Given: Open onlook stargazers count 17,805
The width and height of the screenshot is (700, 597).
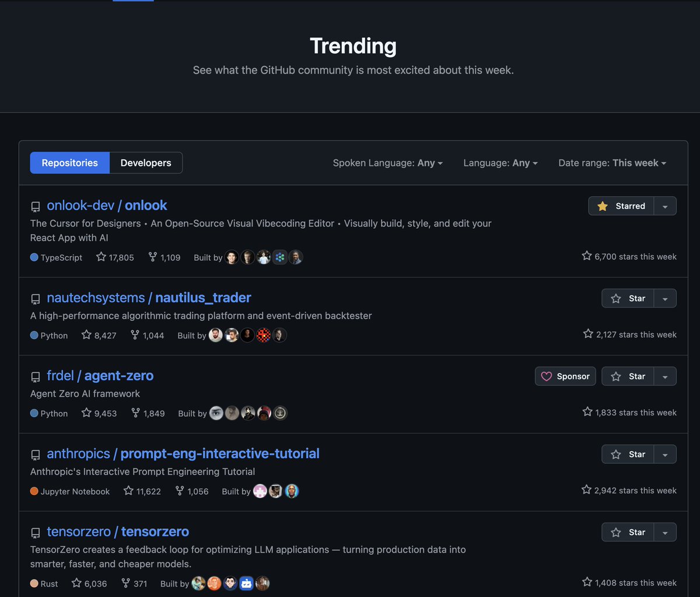Looking at the screenshot, I should 115,257.
